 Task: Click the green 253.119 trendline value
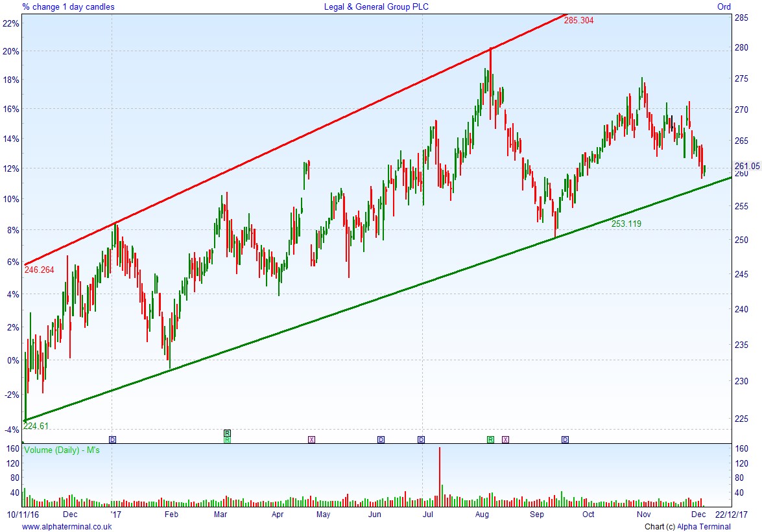pyautogui.click(x=626, y=224)
